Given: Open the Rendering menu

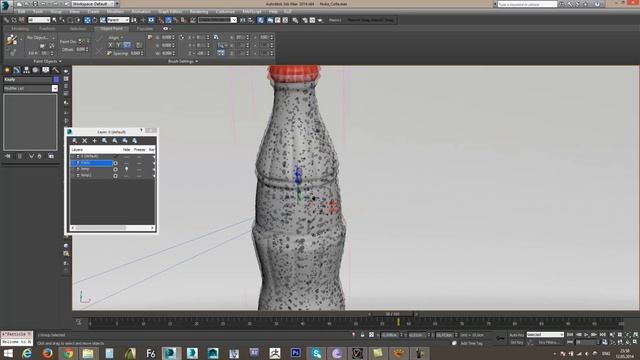Looking at the screenshot, I should (x=199, y=12).
